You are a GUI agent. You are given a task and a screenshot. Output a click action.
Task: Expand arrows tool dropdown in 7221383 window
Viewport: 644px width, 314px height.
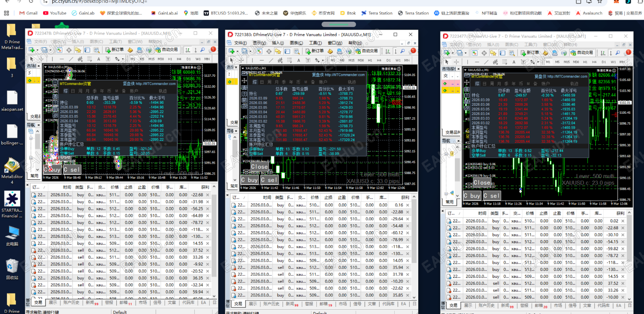click(x=323, y=60)
